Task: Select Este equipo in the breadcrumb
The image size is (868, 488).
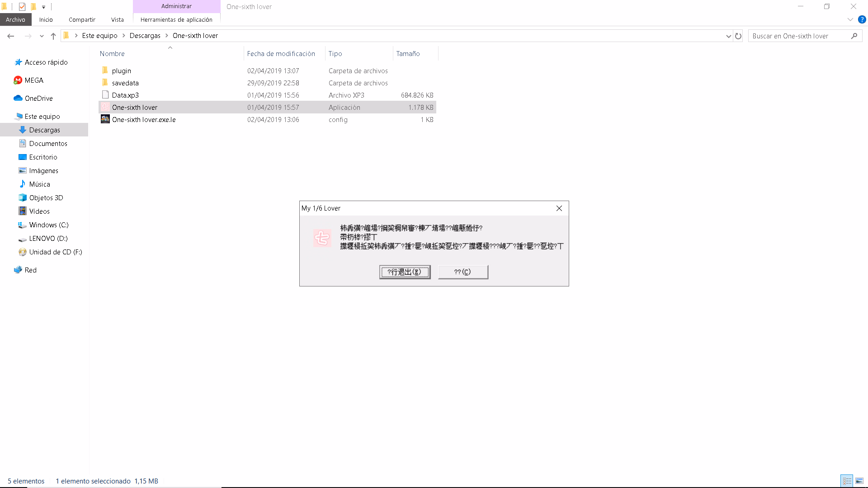Action: 99,36
